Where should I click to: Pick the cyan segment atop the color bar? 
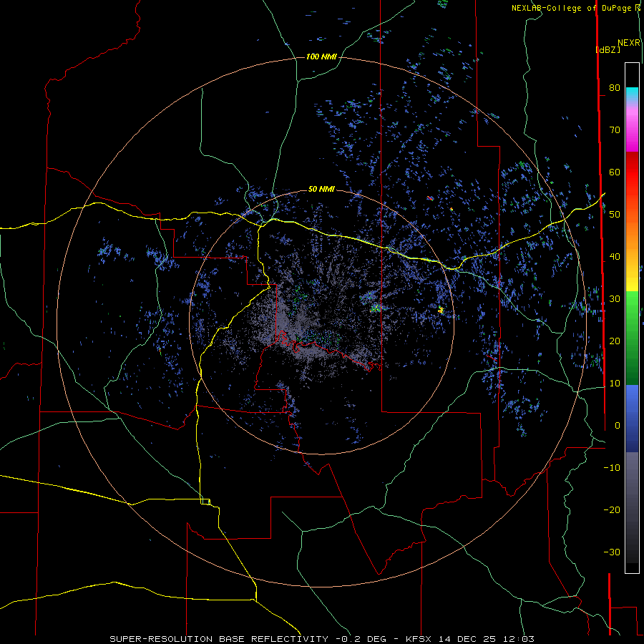[632, 93]
